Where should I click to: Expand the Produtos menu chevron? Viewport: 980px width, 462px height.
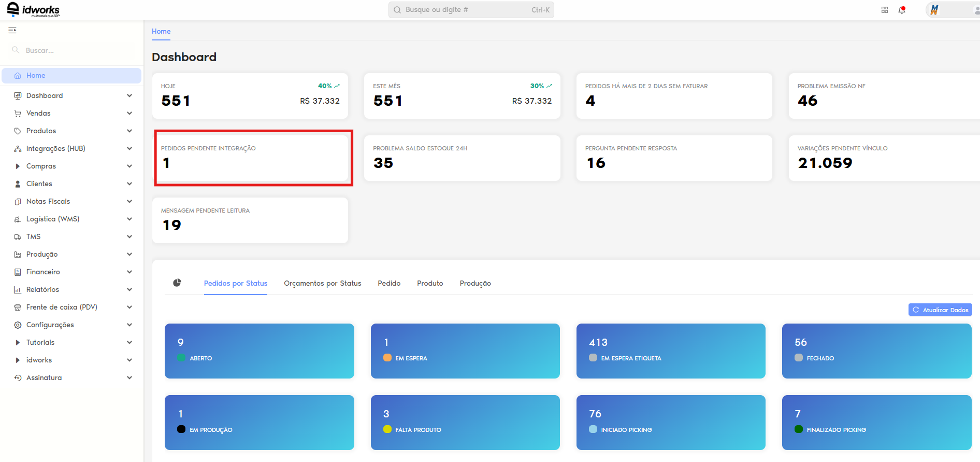(129, 131)
